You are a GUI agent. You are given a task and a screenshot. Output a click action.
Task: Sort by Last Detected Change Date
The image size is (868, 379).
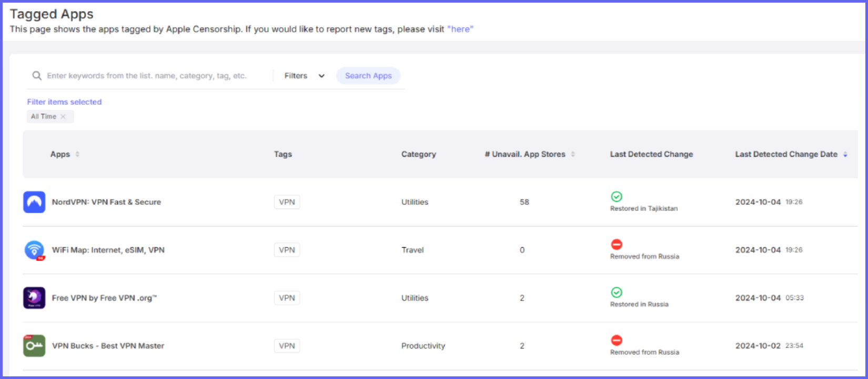click(x=845, y=154)
